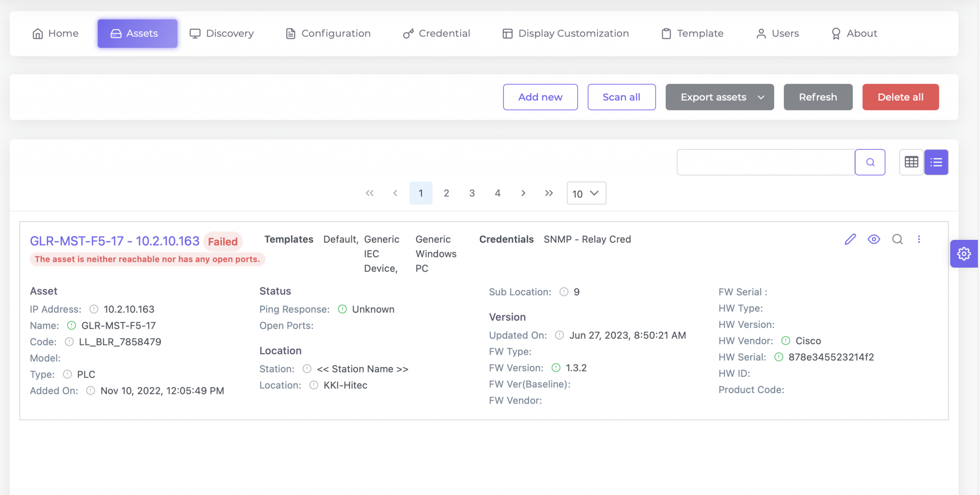
Task: Click the info icon next to IP Address
Action: 94,309
